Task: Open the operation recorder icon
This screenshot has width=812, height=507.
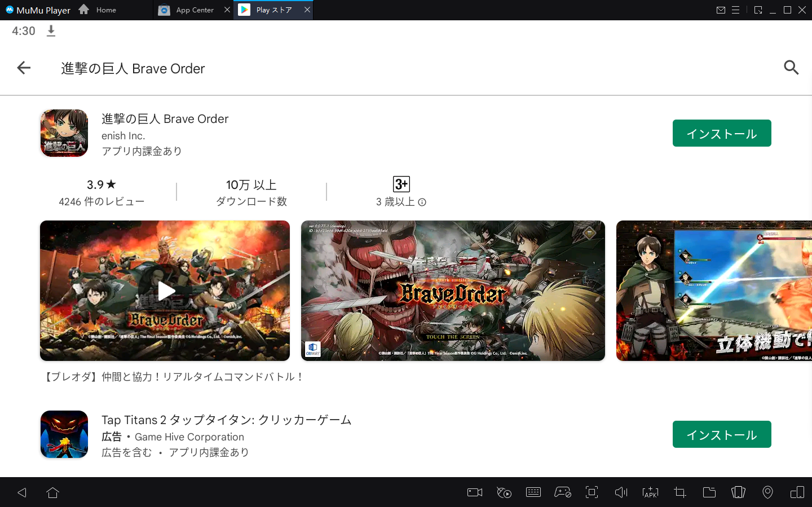Action: tap(504, 492)
